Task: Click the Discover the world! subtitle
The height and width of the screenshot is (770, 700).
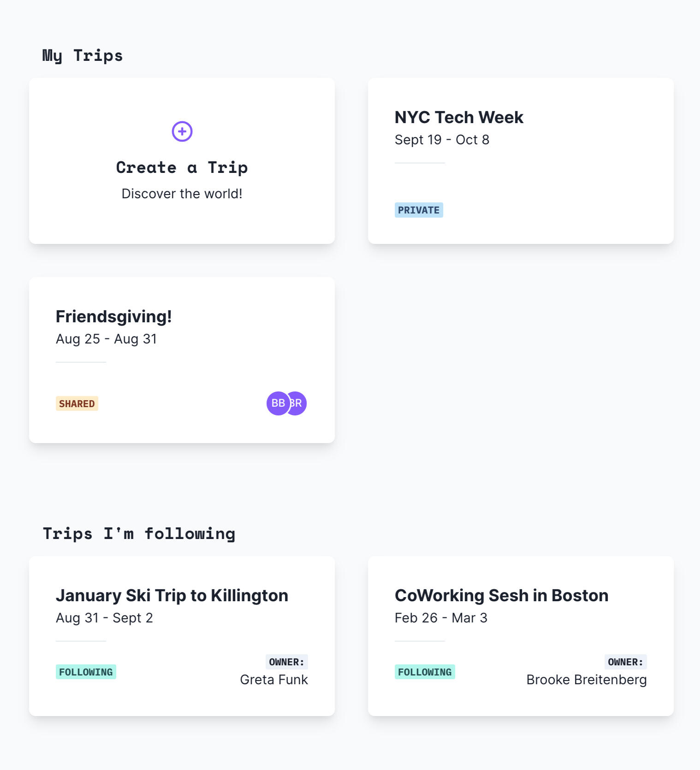Action: [182, 194]
